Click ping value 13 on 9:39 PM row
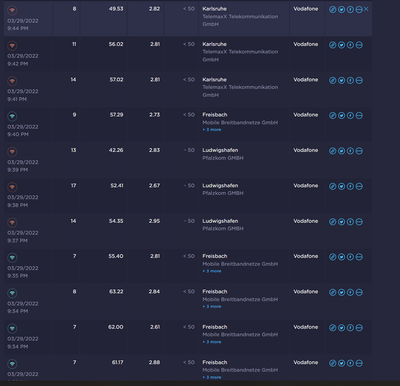 pos(73,150)
